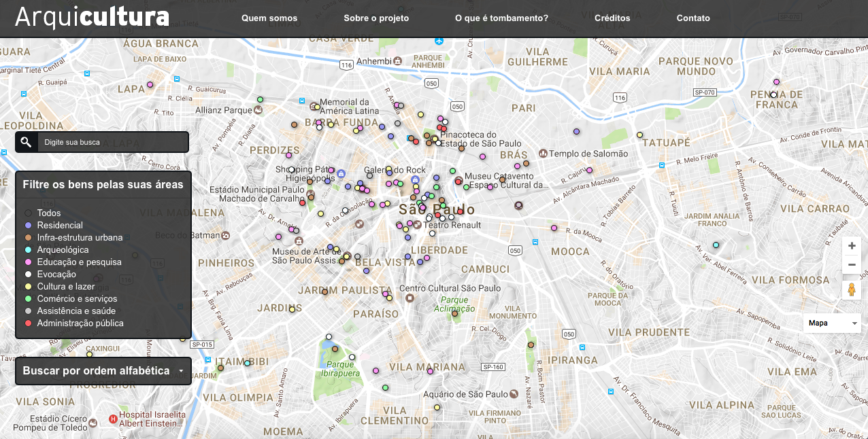
Task: Zoom out with the minus button
Action: pyautogui.click(x=852, y=264)
